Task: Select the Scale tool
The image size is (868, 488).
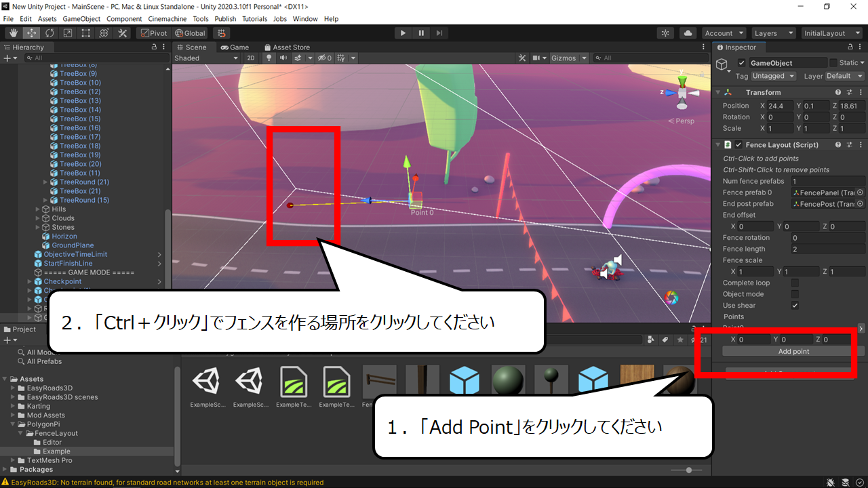Action: (68, 33)
